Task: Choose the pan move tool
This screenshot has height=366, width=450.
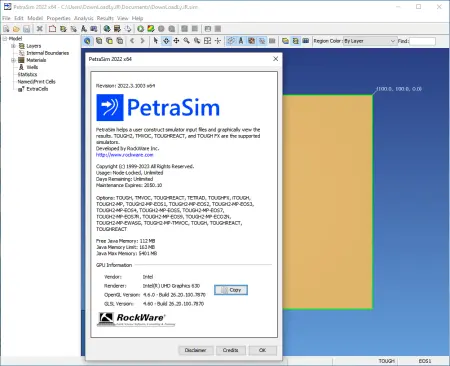Action: 176,41
